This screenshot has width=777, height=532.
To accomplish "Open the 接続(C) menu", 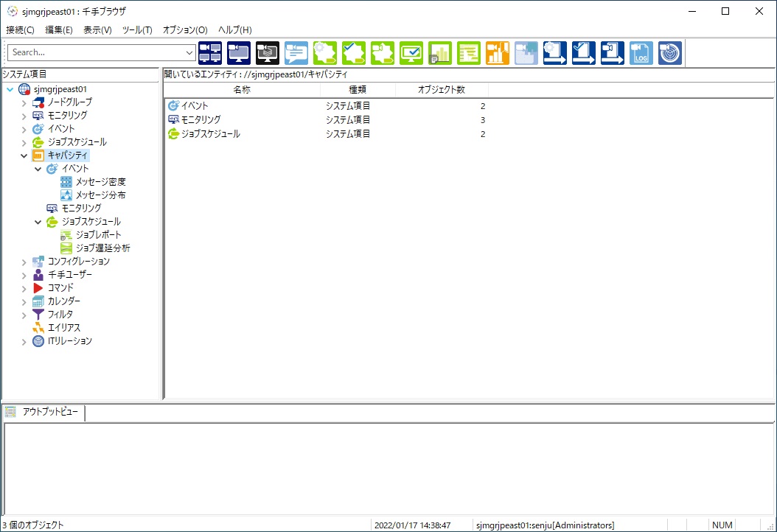I will 21,30.
